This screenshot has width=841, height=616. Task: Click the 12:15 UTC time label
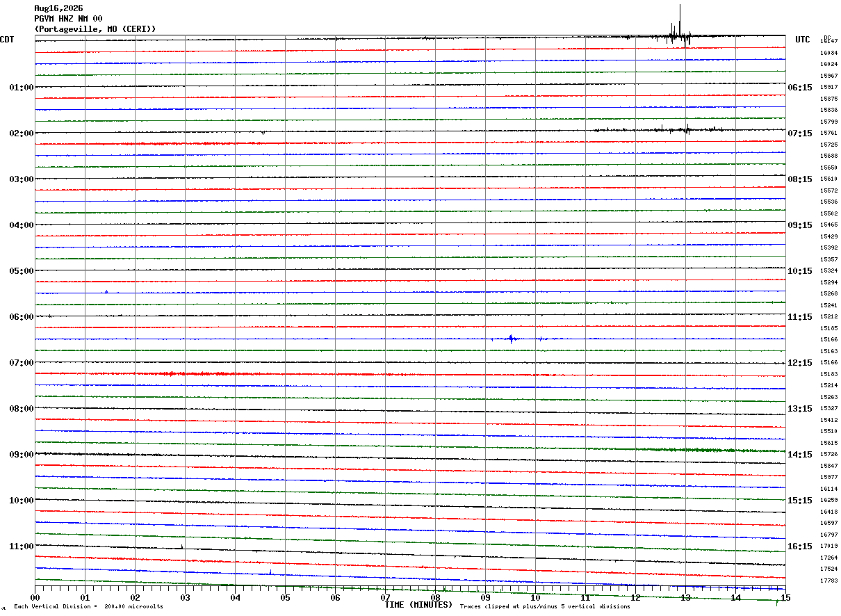800,363
